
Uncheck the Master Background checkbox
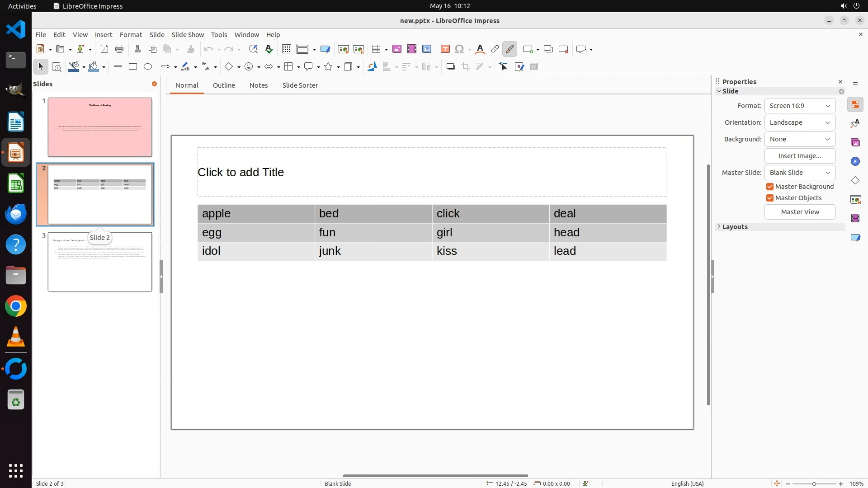pyautogui.click(x=770, y=187)
